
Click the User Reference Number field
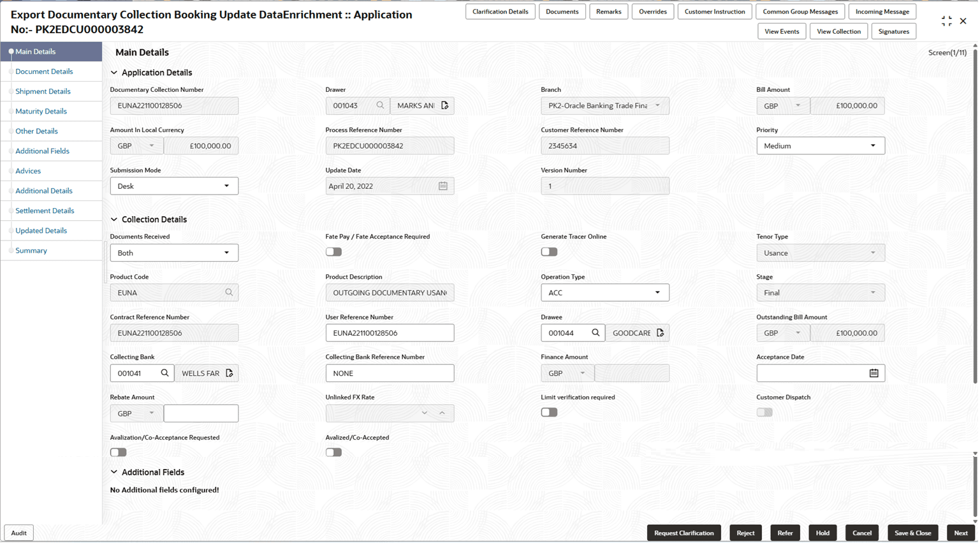coord(390,332)
